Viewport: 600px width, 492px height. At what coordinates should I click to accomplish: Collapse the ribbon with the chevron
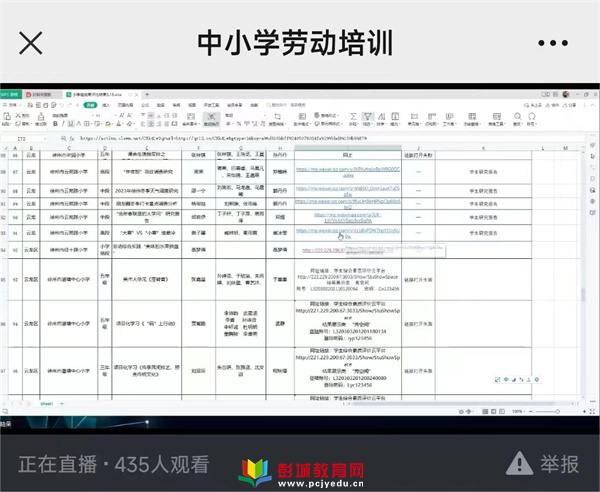pos(593,105)
